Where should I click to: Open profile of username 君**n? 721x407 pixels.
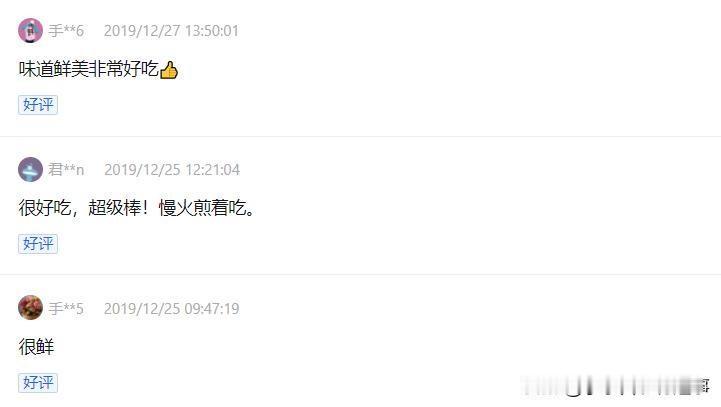tap(66, 170)
